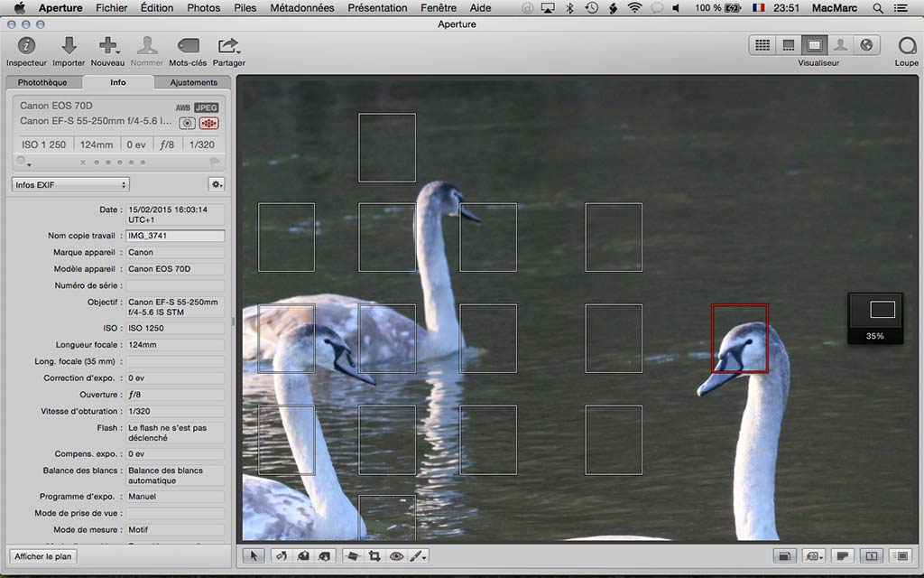The width and height of the screenshot is (924, 578).
Task: Select the lift metadata tool
Action: tap(303, 555)
